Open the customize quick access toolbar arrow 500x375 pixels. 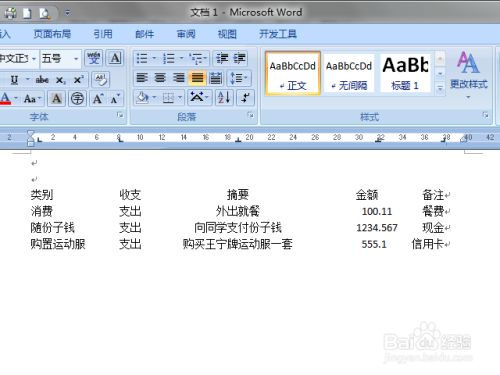[67, 13]
